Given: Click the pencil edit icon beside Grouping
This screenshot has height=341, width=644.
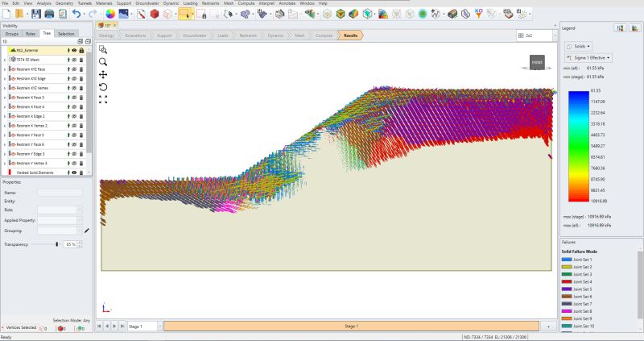Looking at the screenshot, I should pos(87,231).
